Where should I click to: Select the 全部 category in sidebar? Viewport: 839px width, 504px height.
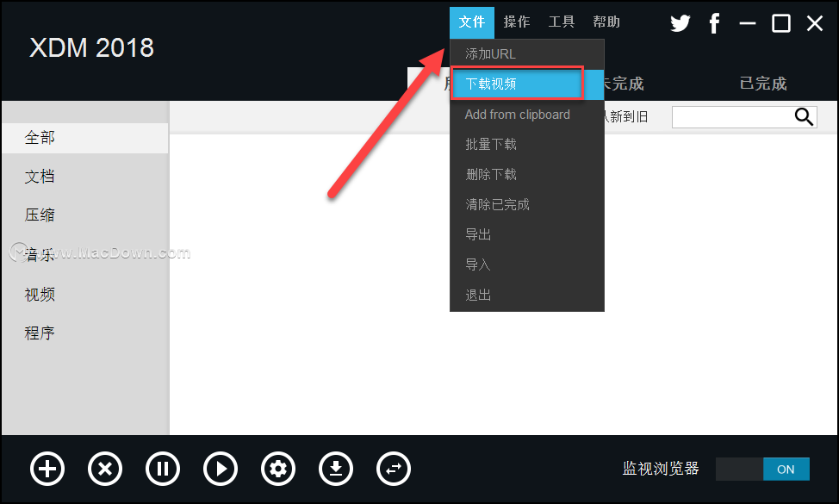85,138
